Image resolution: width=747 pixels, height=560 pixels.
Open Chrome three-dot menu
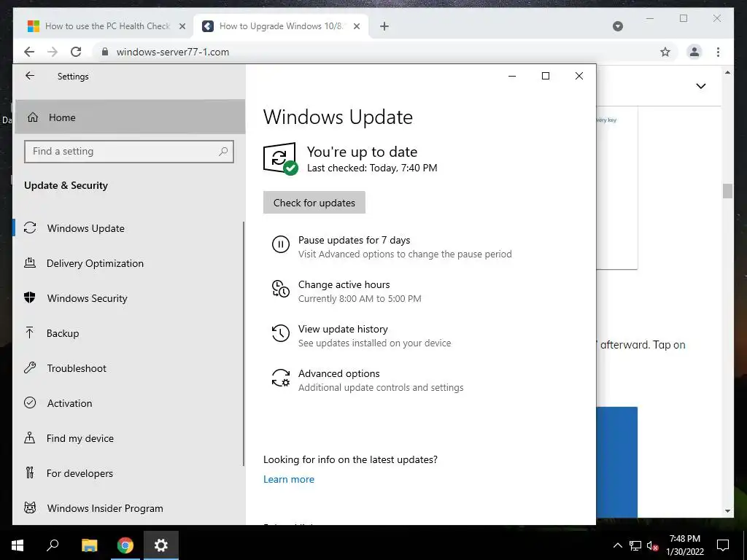718,52
